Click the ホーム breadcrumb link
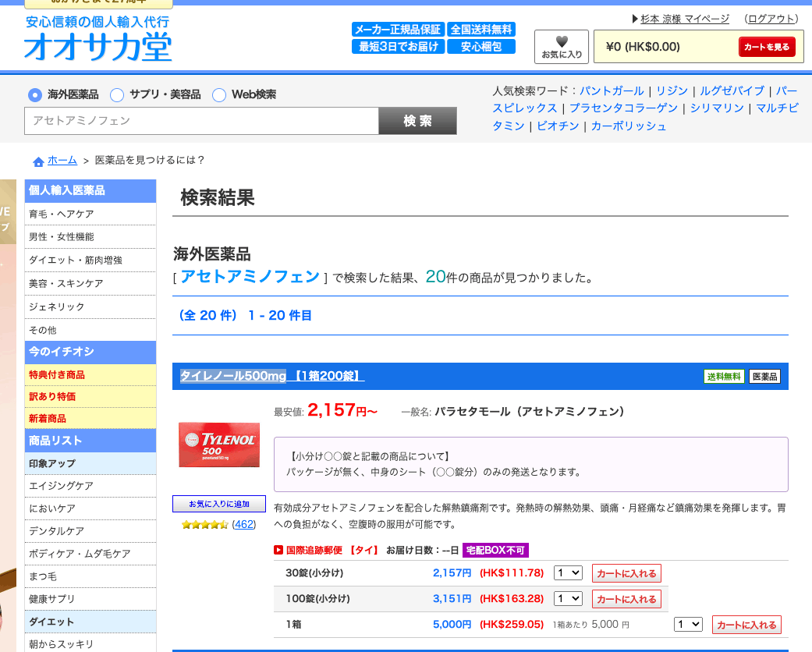This screenshot has height=652, width=812. 62,160
